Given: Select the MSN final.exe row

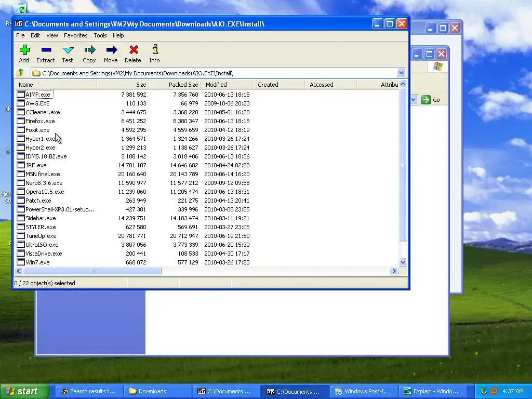Looking at the screenshot, I should (207, 174).
